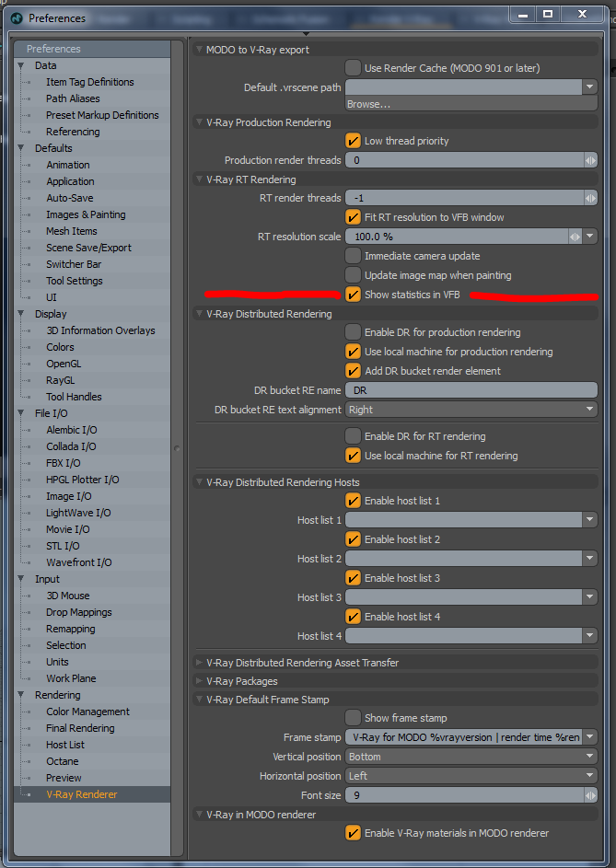Image resolution: width=616 pixels, height=868 pixels.
Task: Open Frame stamp presets dropdown
Action: 590,737
